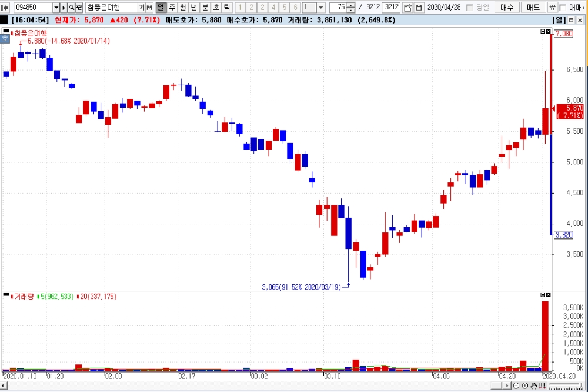The image size is (588, 392).
Task: Open the calendar date picker icon
Action: 419,7
